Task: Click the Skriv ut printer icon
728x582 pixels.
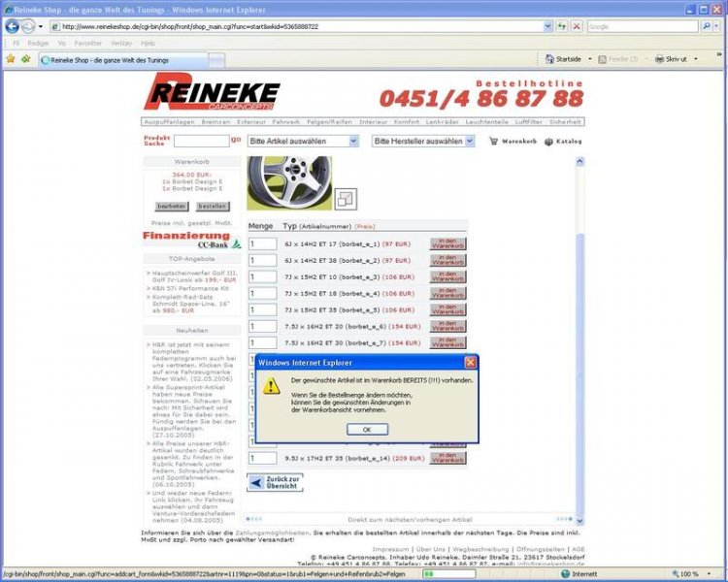Action: click(660, 59)
